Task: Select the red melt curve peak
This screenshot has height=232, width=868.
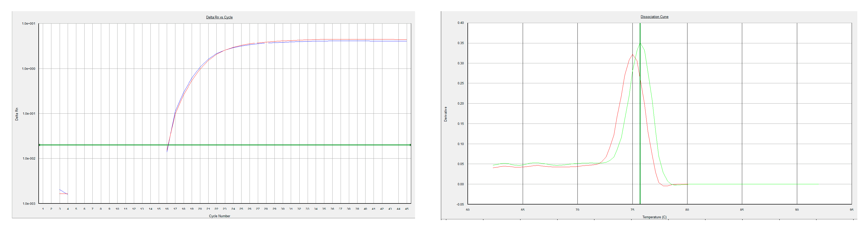Action: coord(632,55)
